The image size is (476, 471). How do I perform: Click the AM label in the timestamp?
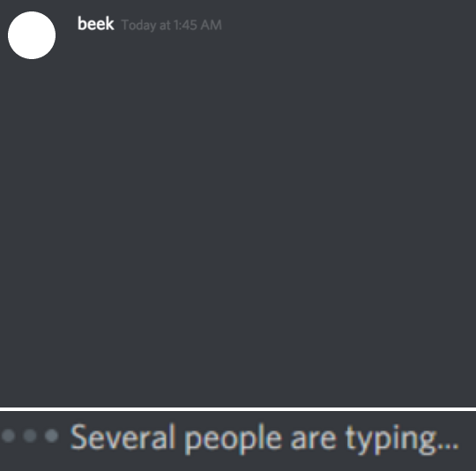[x=211, y=25]
